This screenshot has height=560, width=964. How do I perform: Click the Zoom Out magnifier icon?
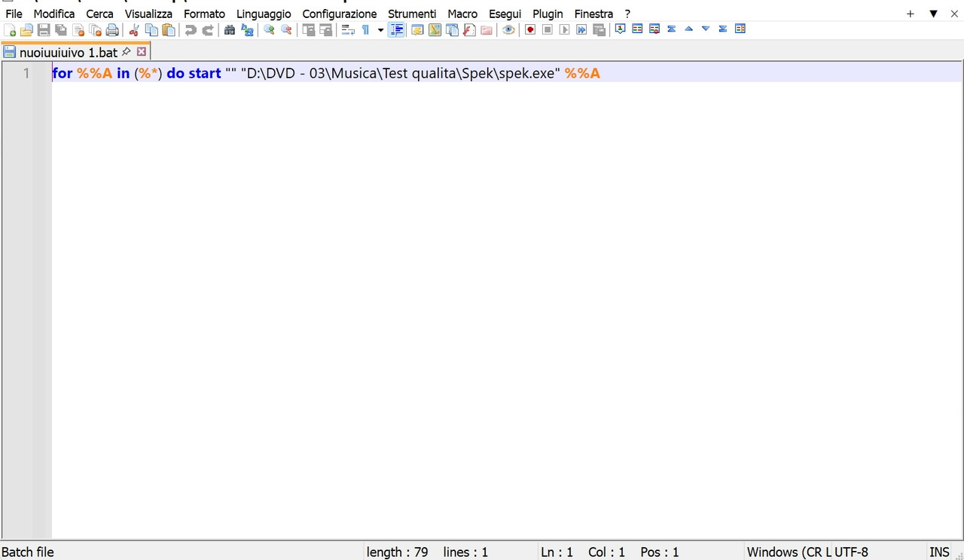point(286,30)
